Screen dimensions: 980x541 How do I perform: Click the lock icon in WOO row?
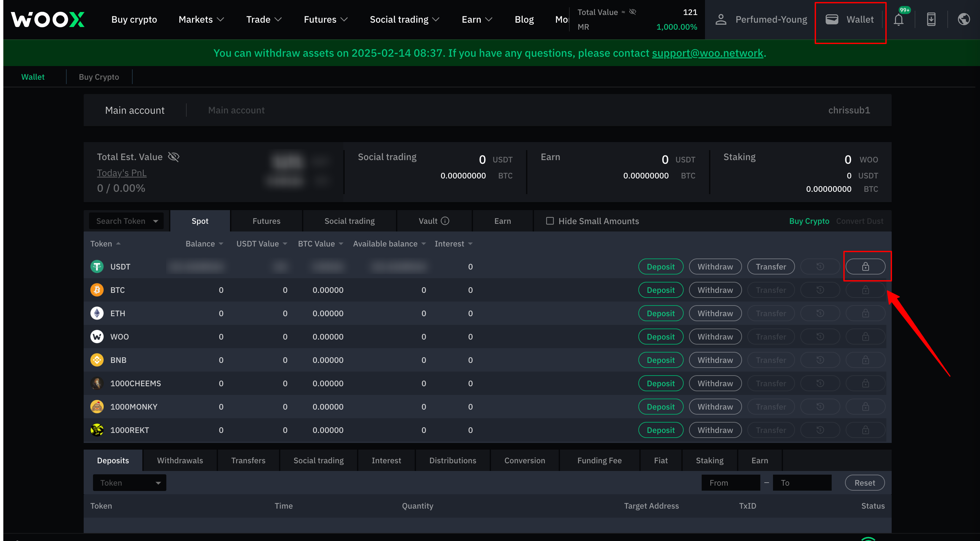pos(865,337)
